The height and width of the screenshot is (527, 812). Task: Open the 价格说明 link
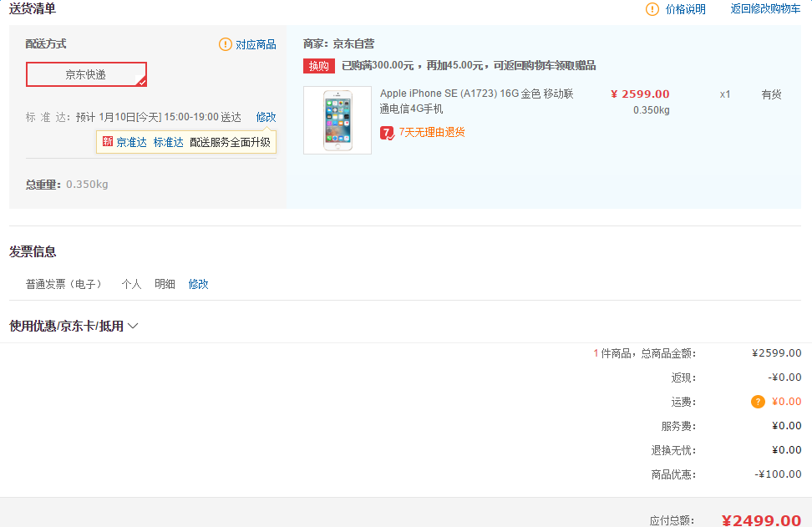686,9
